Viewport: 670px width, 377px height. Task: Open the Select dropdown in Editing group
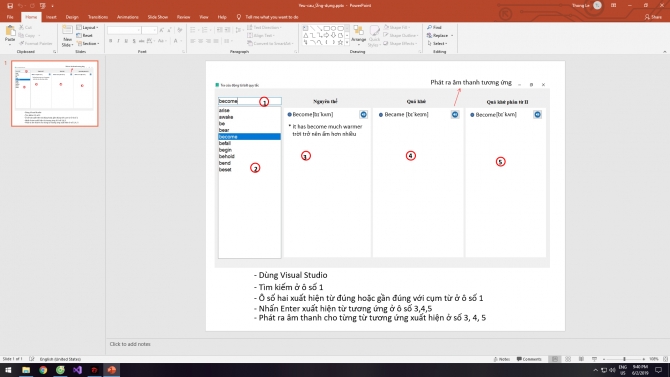[x=437, y=44]
